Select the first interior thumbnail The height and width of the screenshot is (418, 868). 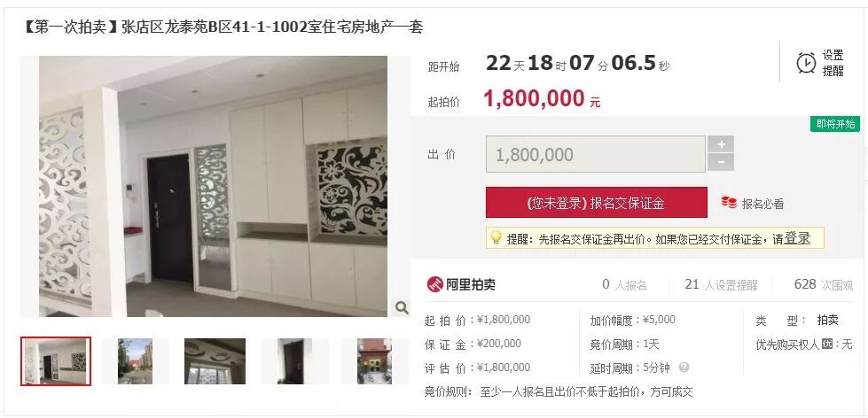click(x=56, y=361)
